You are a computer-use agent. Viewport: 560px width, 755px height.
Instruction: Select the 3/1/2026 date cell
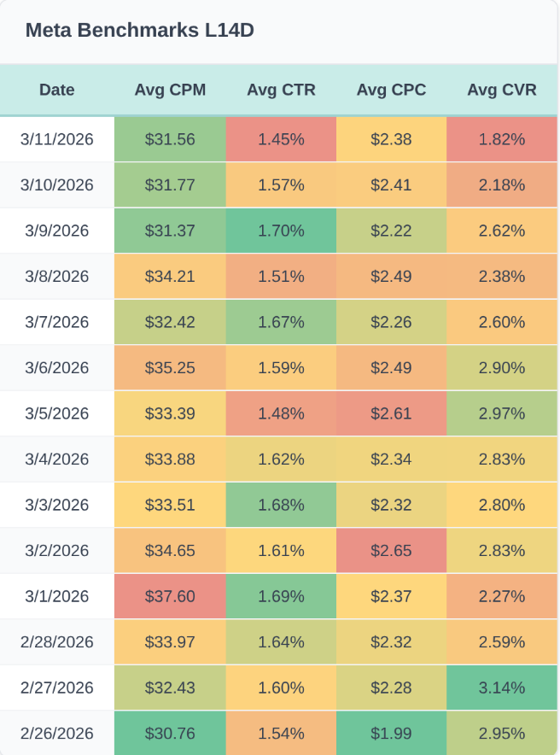[x=57, y=596]
